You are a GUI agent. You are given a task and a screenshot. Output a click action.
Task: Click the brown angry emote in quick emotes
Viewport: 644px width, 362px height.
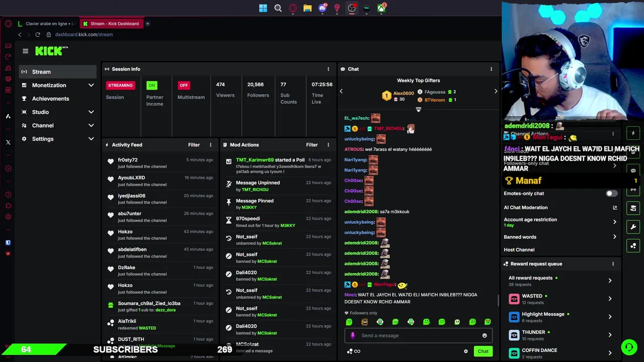(364, 322)
